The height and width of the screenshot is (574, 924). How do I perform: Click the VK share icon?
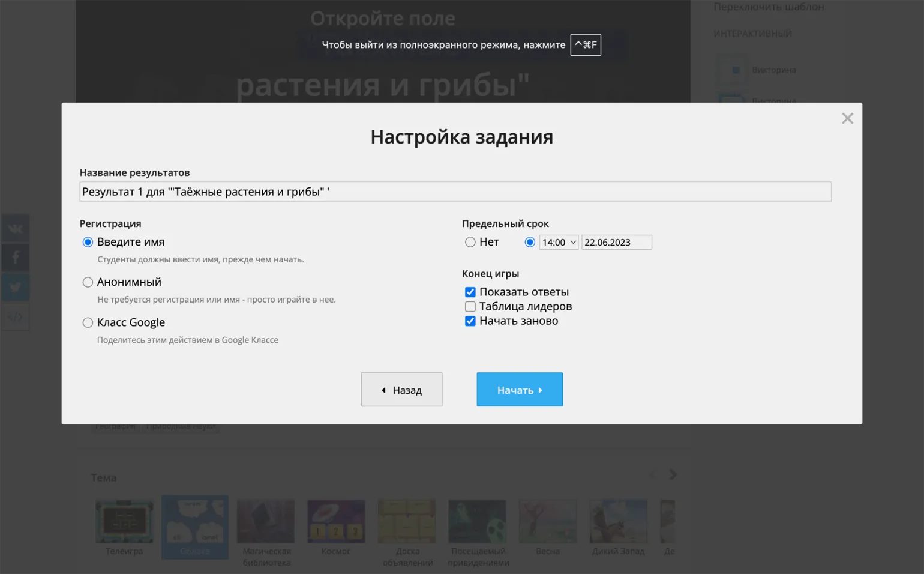pos(16,229)
